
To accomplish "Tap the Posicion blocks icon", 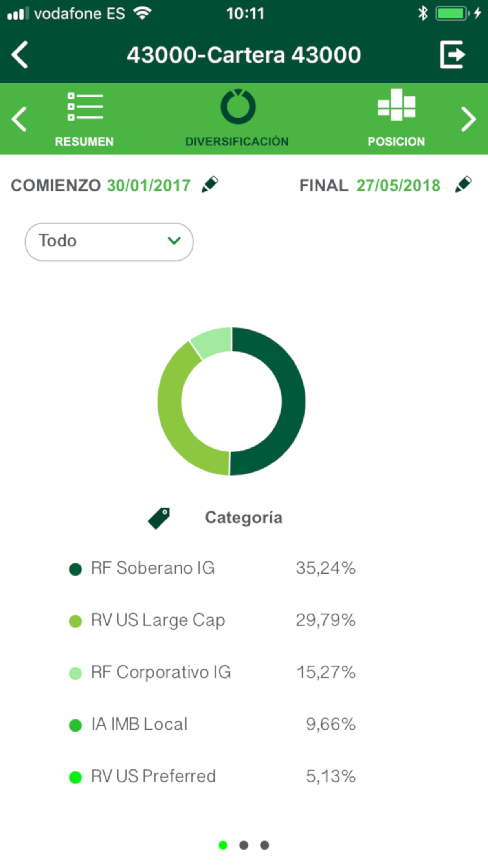I will (396, 105).
